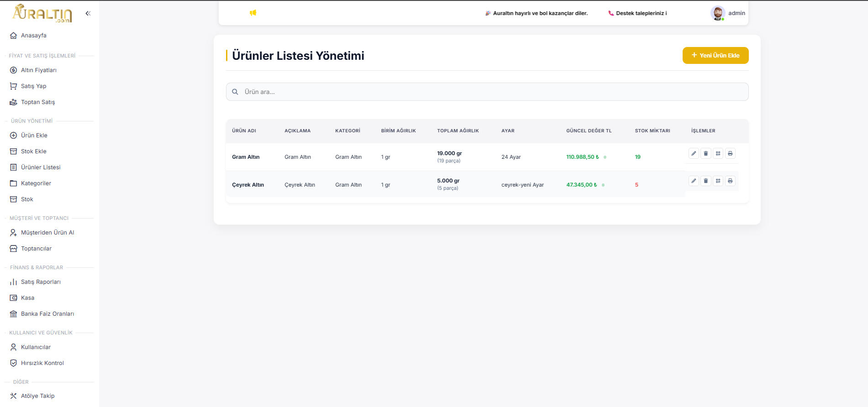Print the Çeyrek Altın product label

tap(730, 181)
